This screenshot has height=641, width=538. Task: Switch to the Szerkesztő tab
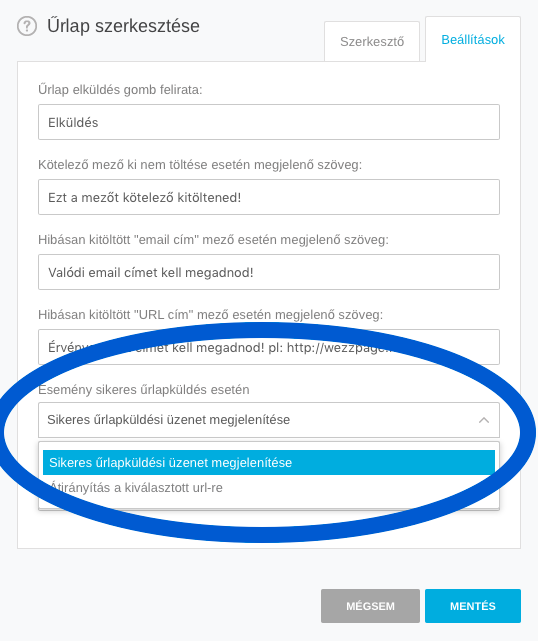(x=372, y=41)
